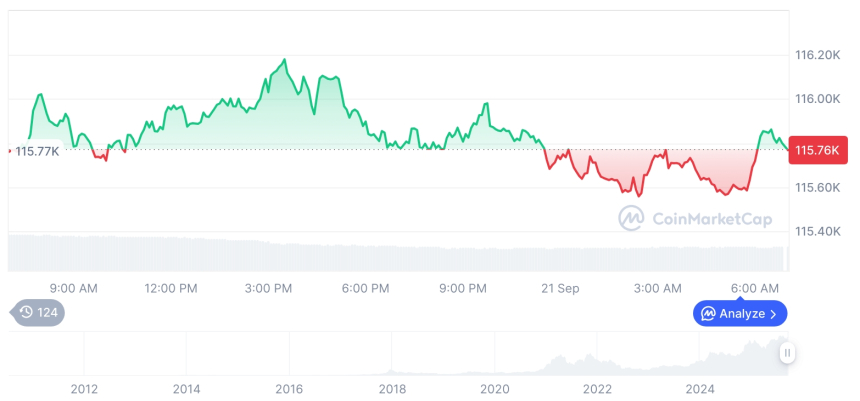Click the blue Analyze button
This screenshot has height=401, width=860.
click(x=740, y=314)
